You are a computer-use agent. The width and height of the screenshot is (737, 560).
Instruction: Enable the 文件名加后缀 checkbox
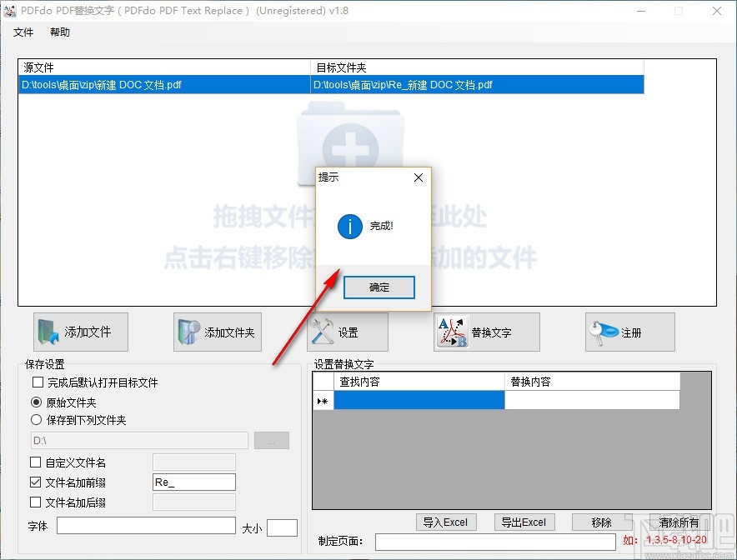coord(36,502)
